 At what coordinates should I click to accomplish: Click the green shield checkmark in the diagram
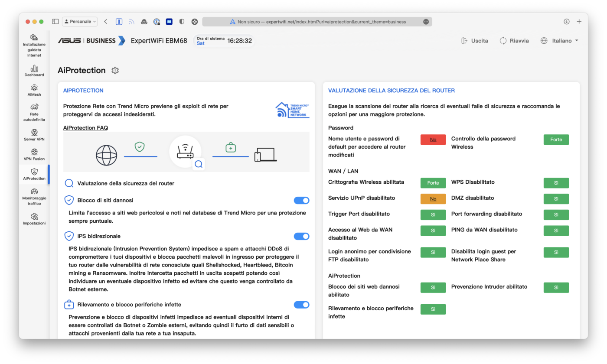pos(139,146)
